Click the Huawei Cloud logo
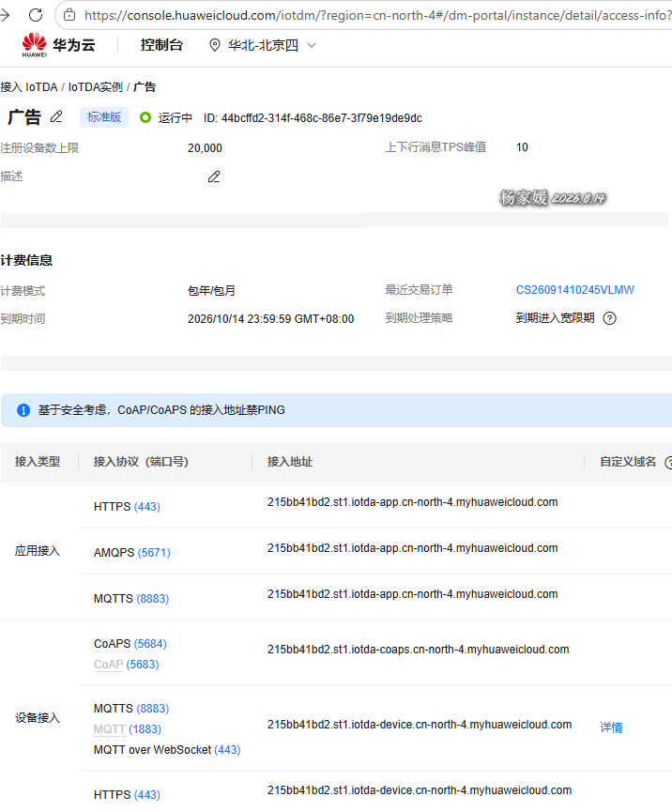The image size is (672, 812). 58,45
